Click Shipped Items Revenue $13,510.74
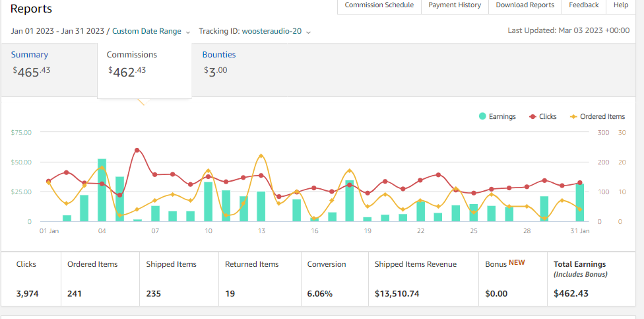 click(x=397, y=293)
